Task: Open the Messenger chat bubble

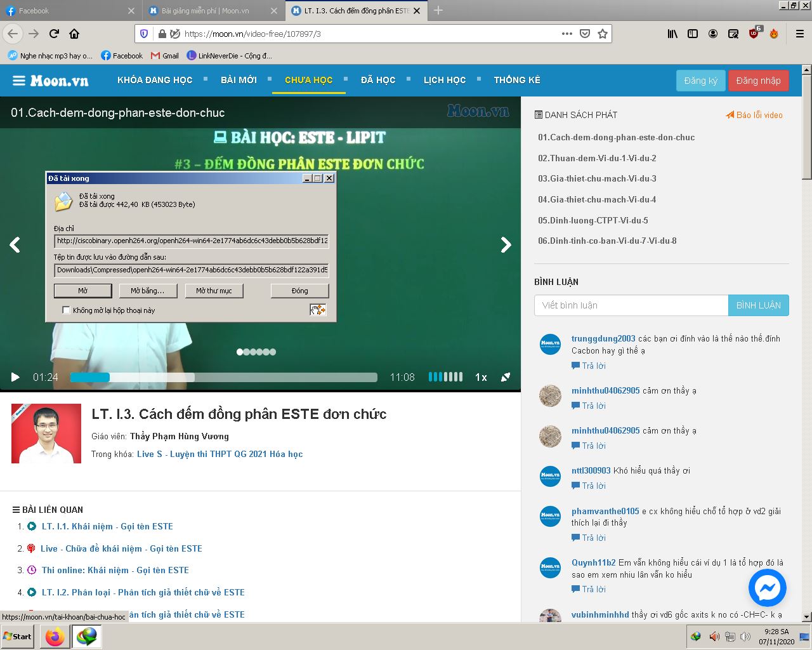Action: 767,588
